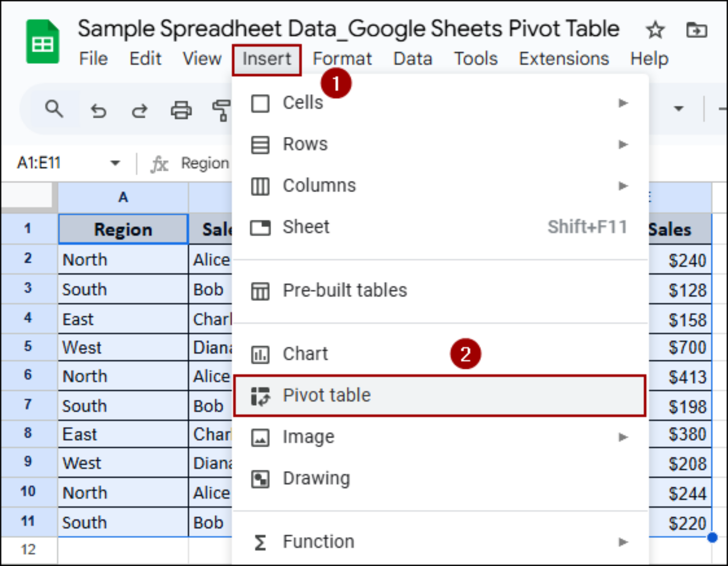Select cell A5 containing West

[123, 347]
